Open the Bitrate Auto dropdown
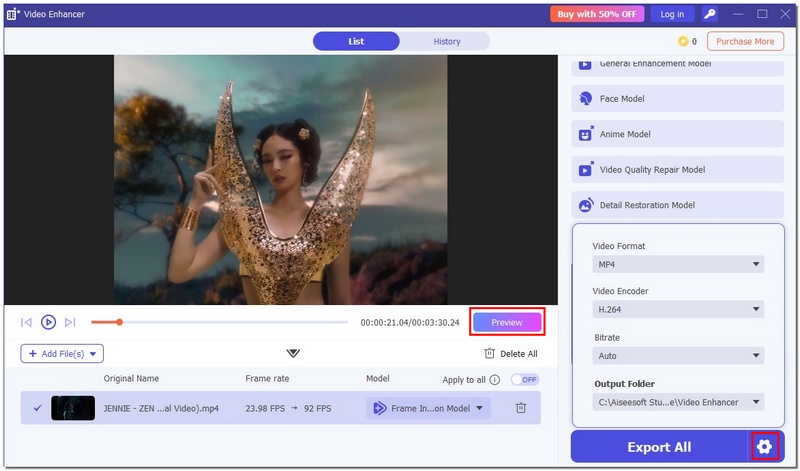 click(x=677, y=356)
